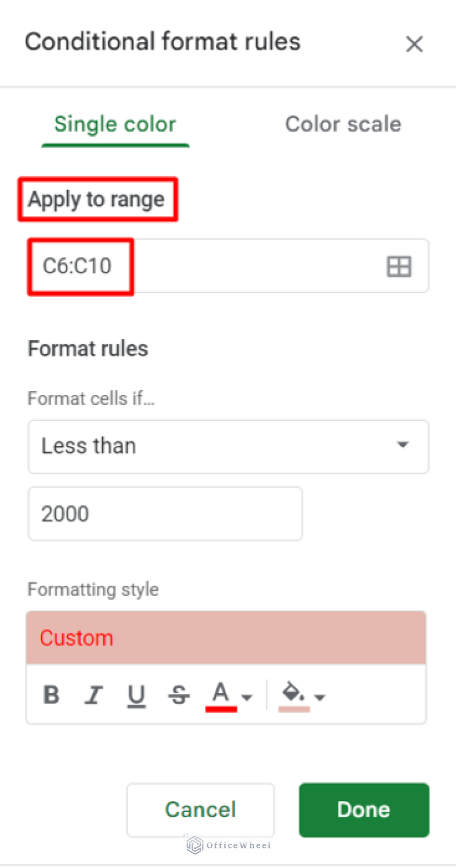Click the 2000 threshold value field
This screenshot has height=868, width=456.
pos(165,513)
